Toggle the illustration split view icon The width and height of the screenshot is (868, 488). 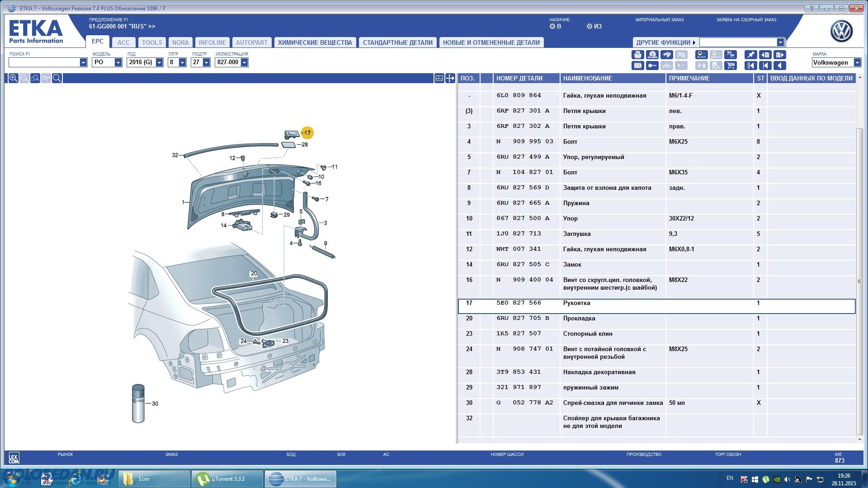point(439,78)
